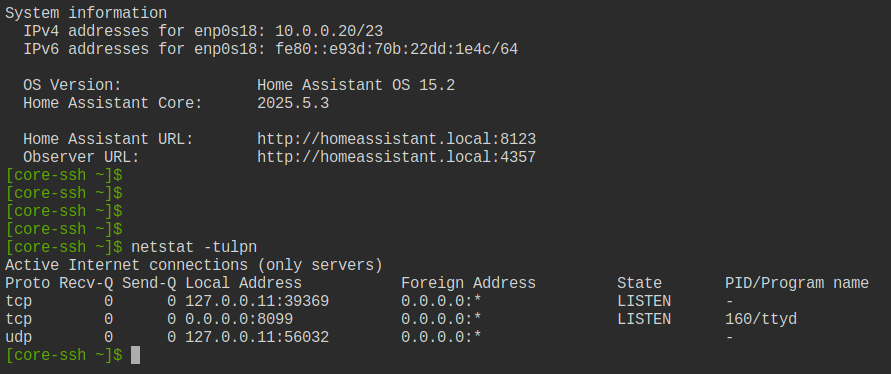This screenshot has height=374, width=891.
Task: Click the 160/ttyd program name entry
Action: pos(761,319)
